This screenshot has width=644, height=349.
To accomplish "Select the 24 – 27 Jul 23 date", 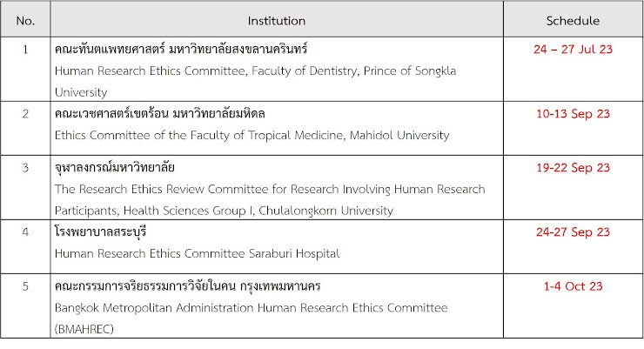I will coord(573,50).
